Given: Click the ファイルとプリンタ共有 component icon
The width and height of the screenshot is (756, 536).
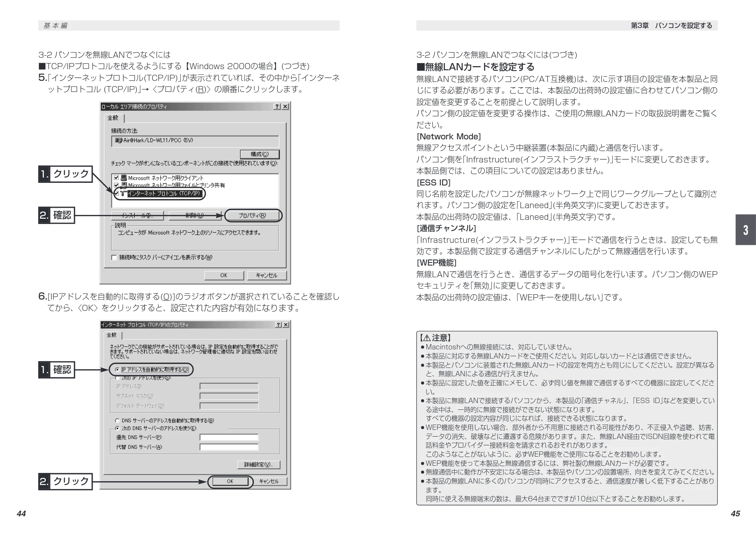Looking at the screenshot, I should click(x=124, y=185).
